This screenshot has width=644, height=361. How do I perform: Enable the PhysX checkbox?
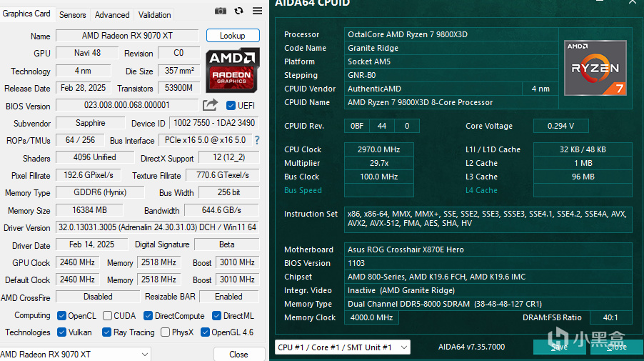click(165, 332)
